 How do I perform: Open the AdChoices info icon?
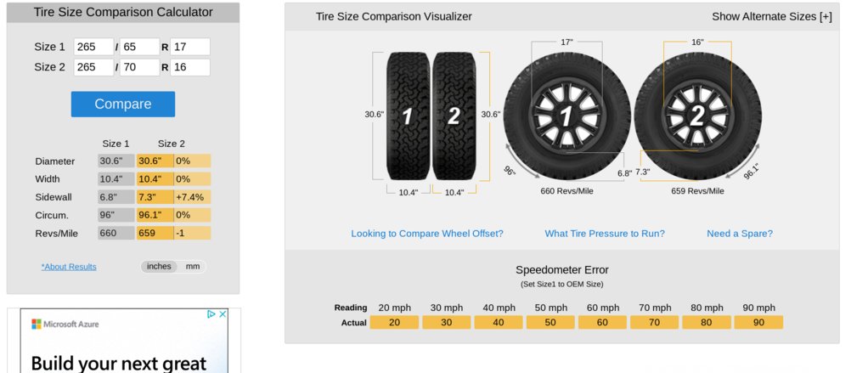click(211, 314)
